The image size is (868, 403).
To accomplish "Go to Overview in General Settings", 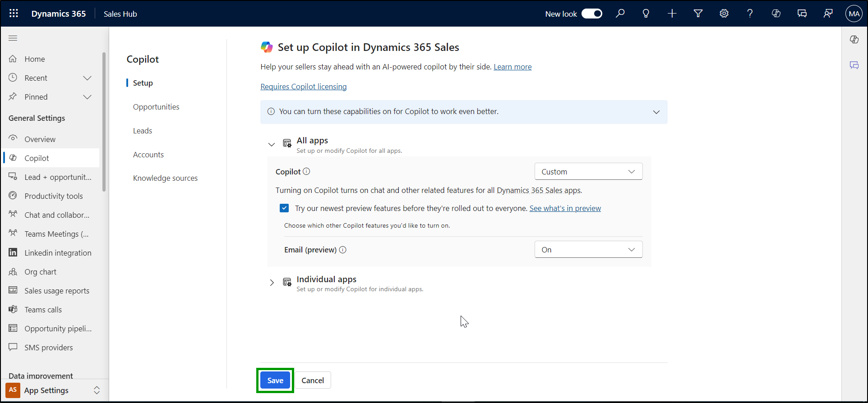I will (51, 139).
